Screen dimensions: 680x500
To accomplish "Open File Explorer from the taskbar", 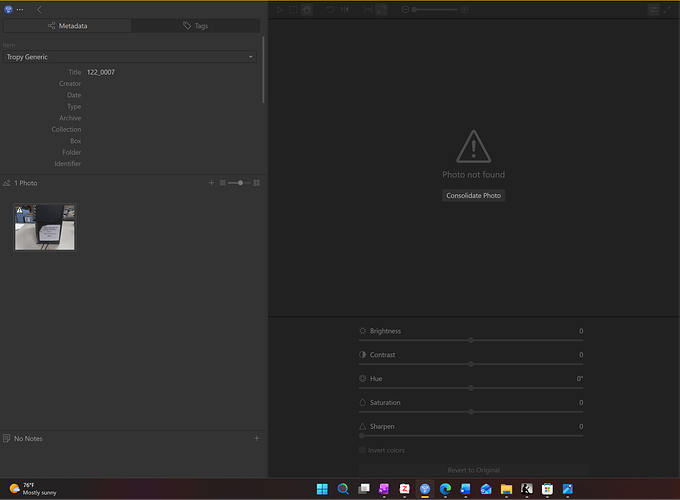I will [x=506, y=489].
